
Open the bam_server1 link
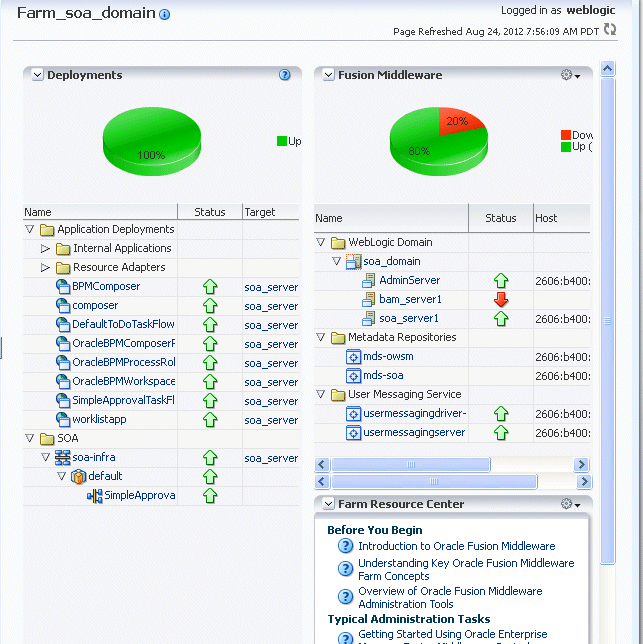tap(410, 299)
